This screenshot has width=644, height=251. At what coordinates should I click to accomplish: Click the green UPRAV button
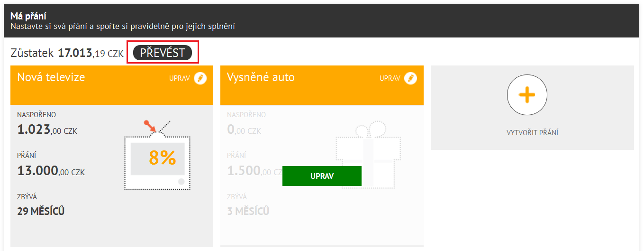tap(322, 176)
